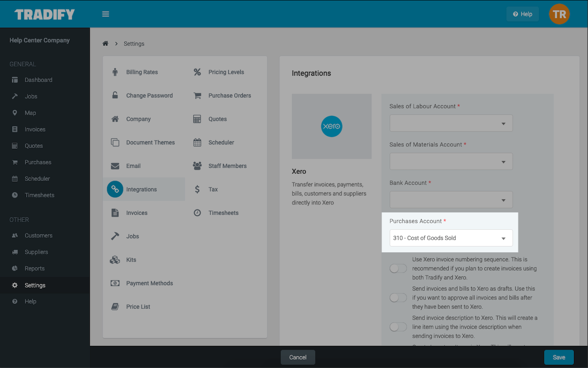
Task: Click the Timesheets clock icon in the sidebar
Action: click(15, 195)
